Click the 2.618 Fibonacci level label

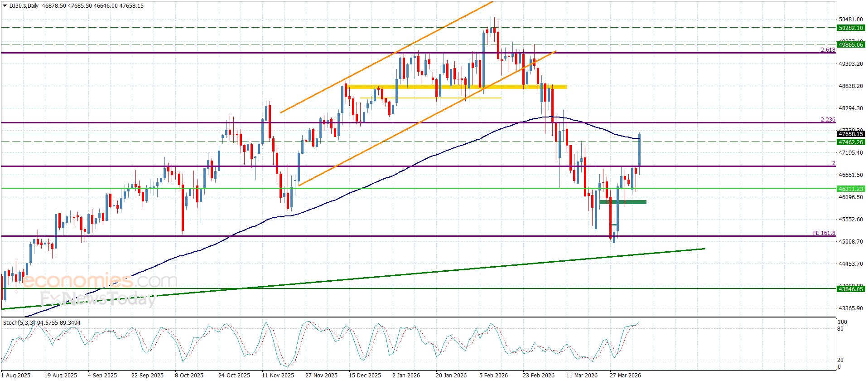[827, 49]
